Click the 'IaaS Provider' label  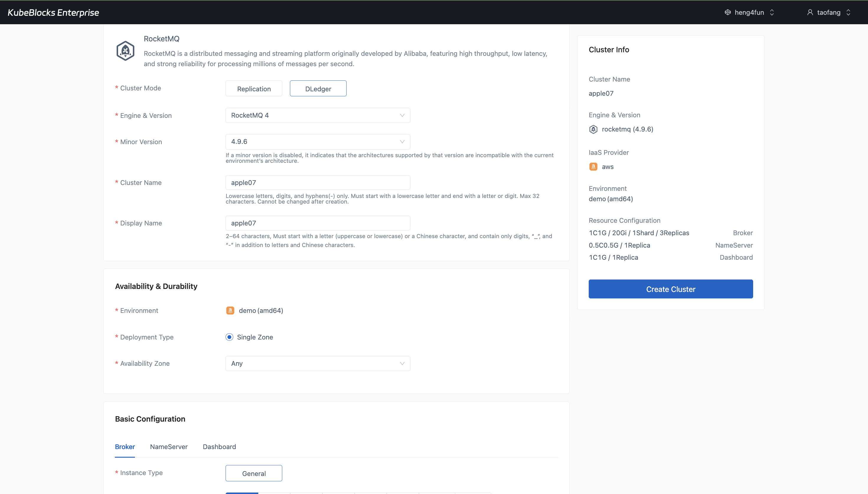click(608, 152)
